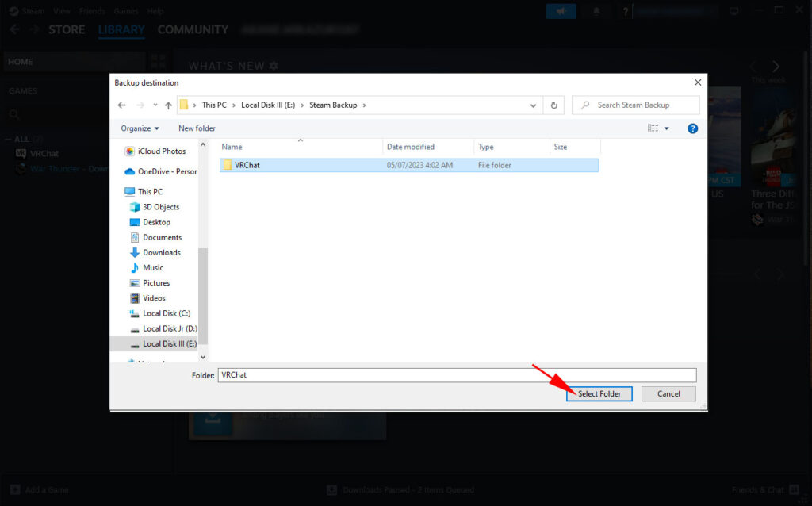Viewport: 812px width, 506px height.
Task: Open the recent locations dropdown arrow
Action: [x=155, y=105]
